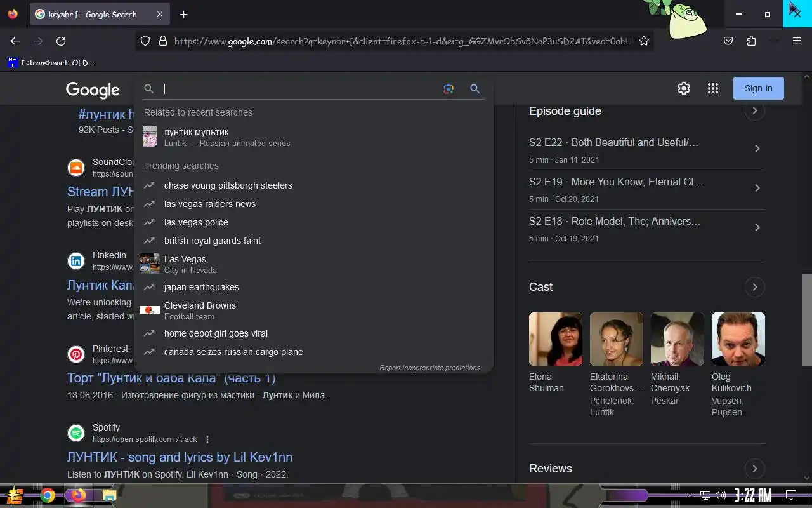812x508 pixels.
Task: Switch to Firefox in the taskbar
Action: (78, 495)
